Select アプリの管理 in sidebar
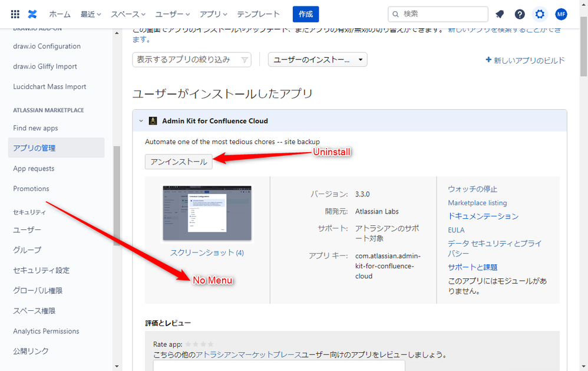 click(x=56, y=148)
